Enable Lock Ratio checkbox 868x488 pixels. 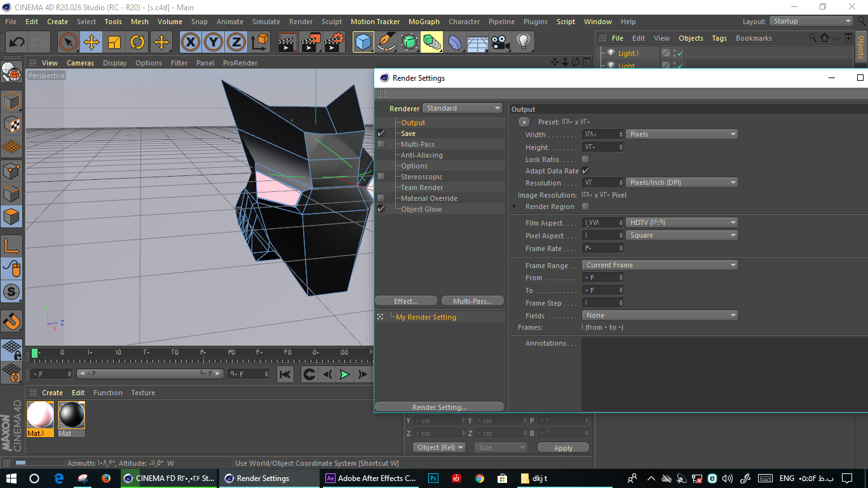coord(585,159)
